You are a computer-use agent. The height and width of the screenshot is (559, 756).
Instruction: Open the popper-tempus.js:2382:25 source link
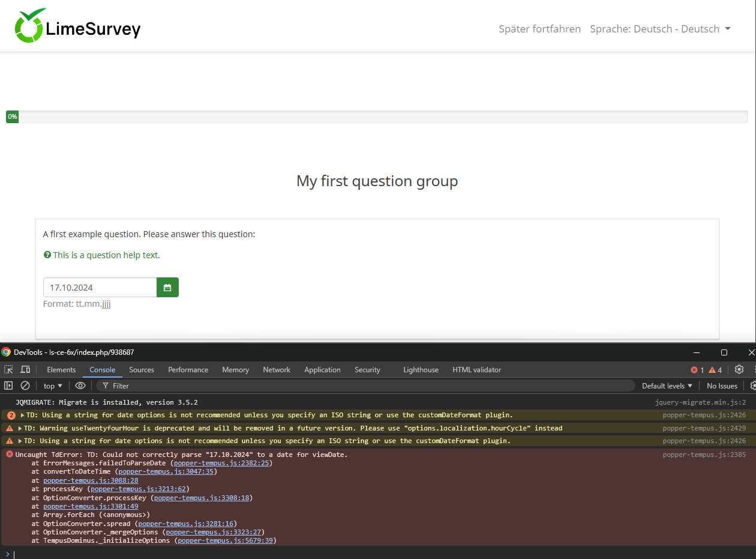click(x=222, y=463)
